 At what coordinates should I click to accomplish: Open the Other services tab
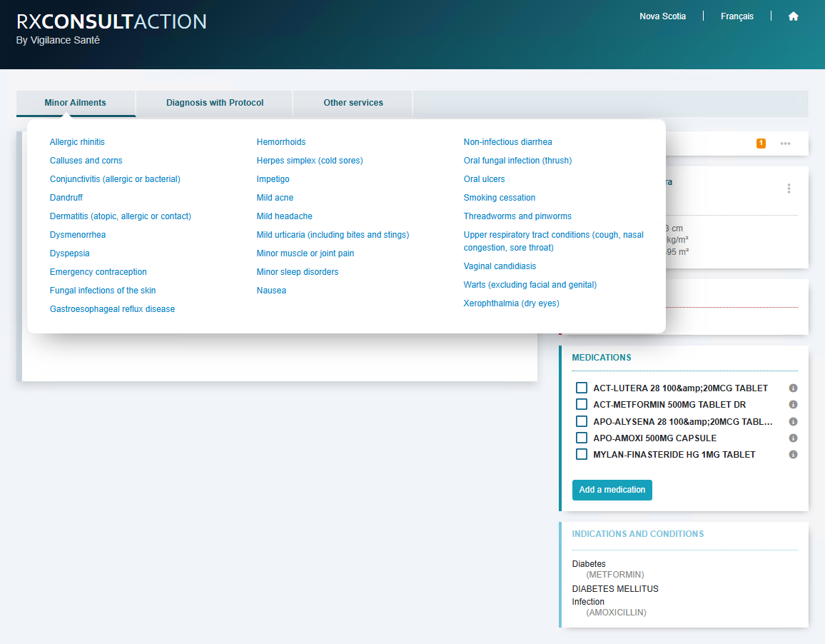pos(352,103)
